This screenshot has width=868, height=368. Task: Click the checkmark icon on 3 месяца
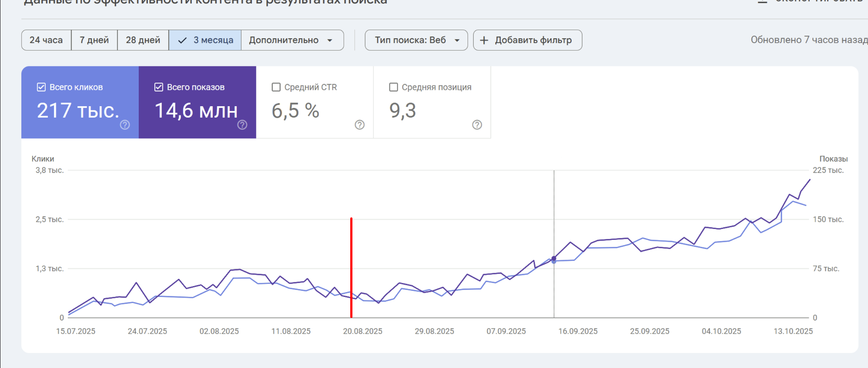183,41
